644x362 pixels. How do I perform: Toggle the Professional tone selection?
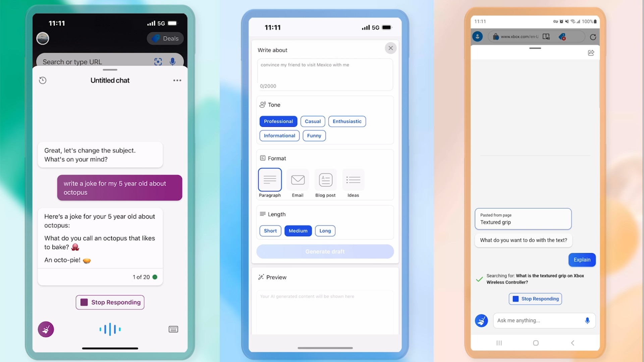pos(278,121)
